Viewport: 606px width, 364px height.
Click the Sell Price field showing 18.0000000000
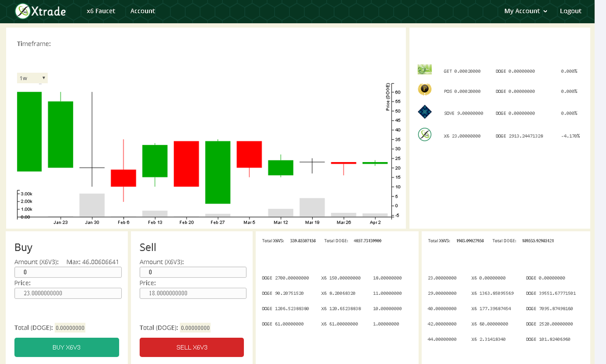(192, 293)
